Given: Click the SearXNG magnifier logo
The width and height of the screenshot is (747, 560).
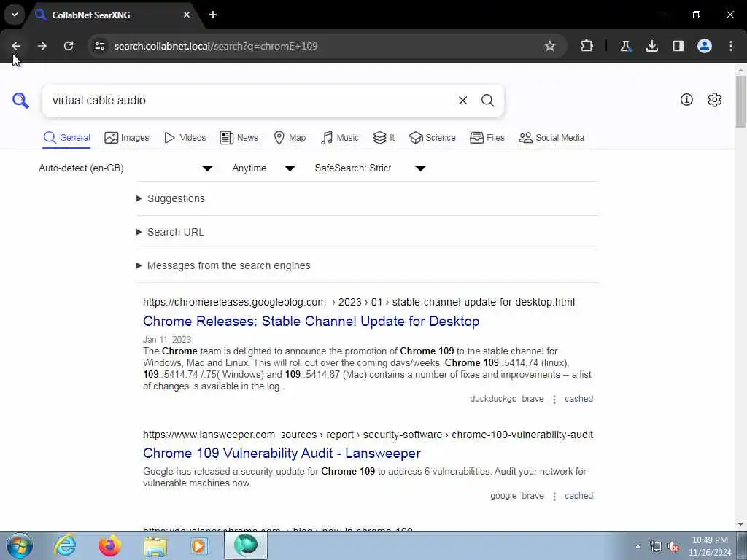Looking at the screenshot, I should 20,101.
